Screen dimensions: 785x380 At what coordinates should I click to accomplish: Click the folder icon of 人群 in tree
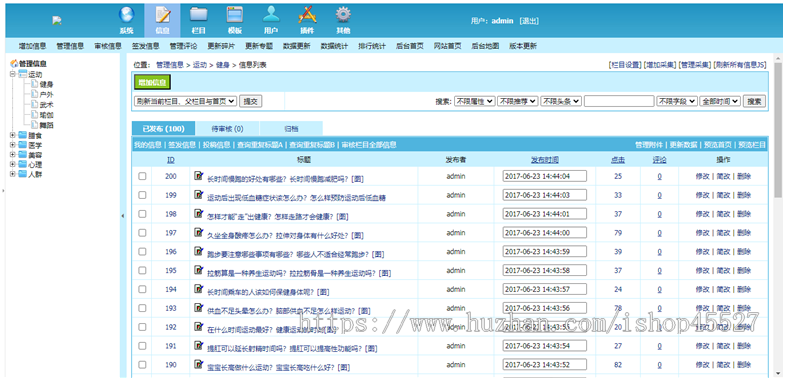tap(23, 175)
